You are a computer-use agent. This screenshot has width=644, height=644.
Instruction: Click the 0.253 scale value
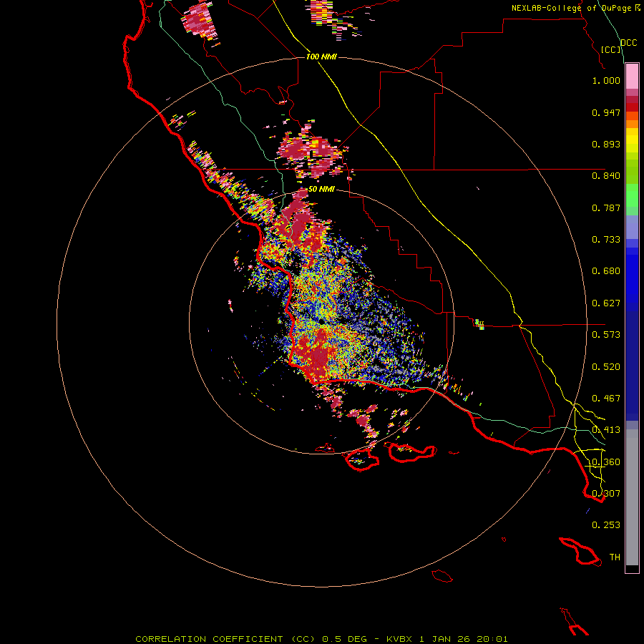point(606,525)
